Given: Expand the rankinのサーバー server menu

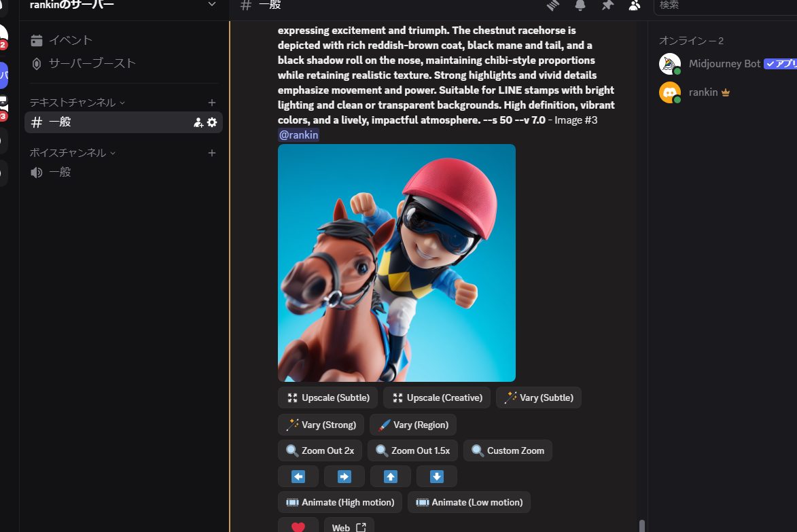Looking at the screenshot, I should 212,5.
